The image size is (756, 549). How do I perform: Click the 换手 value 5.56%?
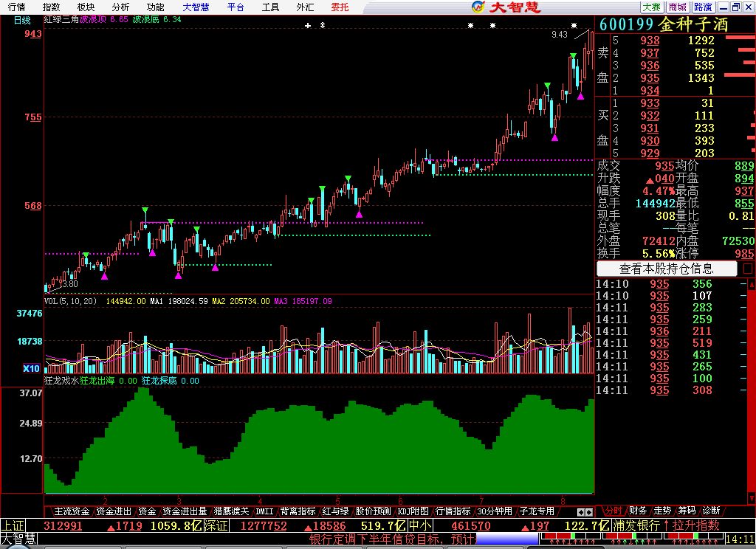(659, 254)
